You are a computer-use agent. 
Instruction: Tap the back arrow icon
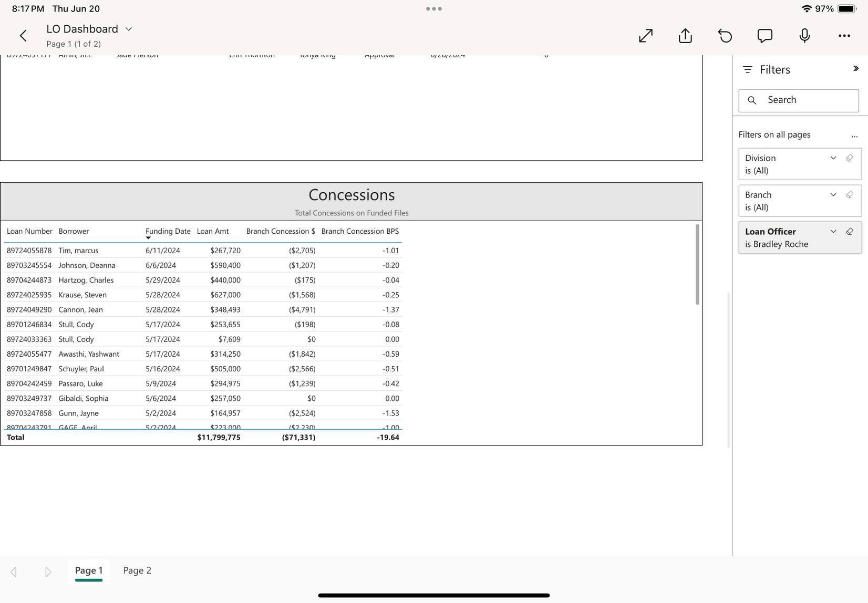point(23,36)
